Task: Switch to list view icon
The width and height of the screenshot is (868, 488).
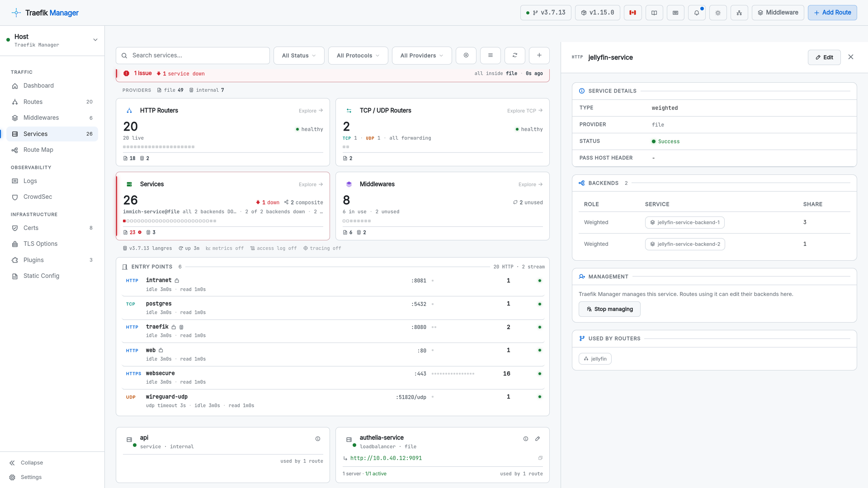Action: pyautogui.click(x=491, y=55)
